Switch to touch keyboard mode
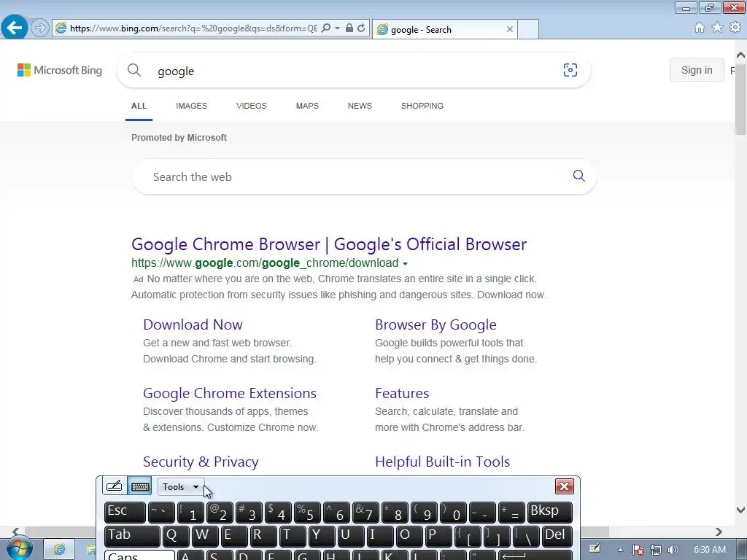 pos(140,486)
